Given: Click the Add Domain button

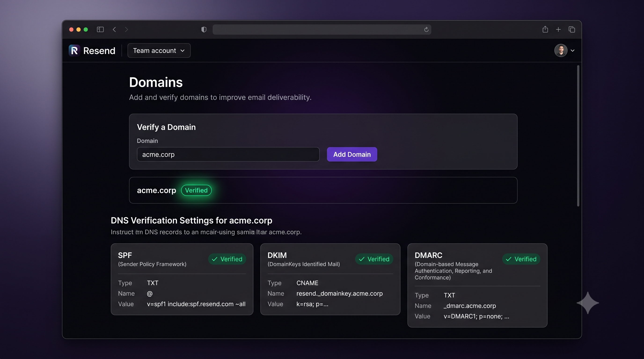Looking at the screenshot, I should coord(352,154).
